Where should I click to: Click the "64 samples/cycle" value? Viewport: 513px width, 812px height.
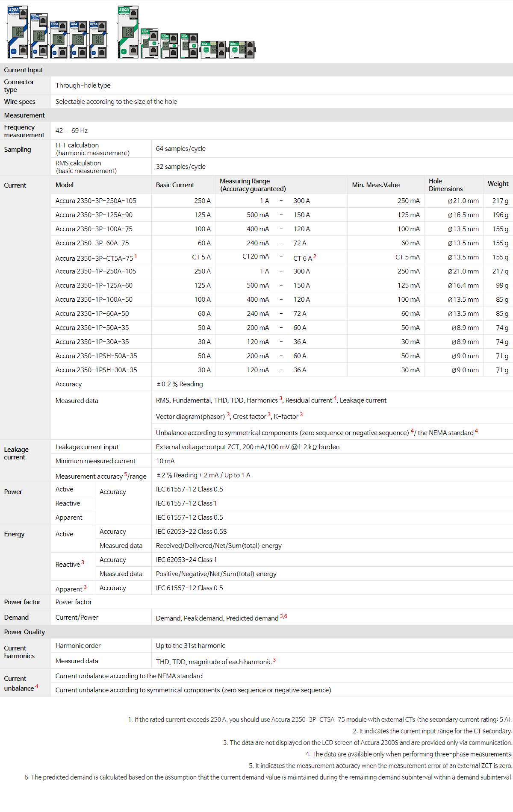pyautogui.click(x=181, y=149)
